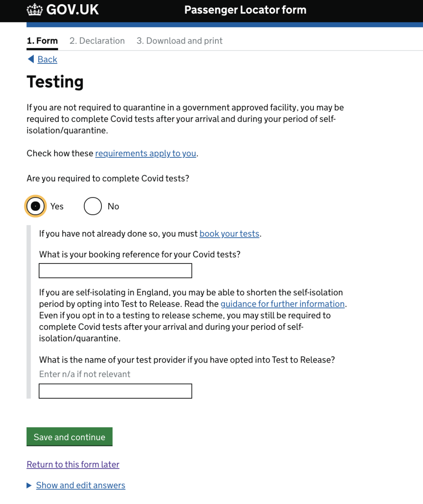Click the test provider name input box
Image resolution: width=423 pixels, height=504 pixels.
coord(116,391)
